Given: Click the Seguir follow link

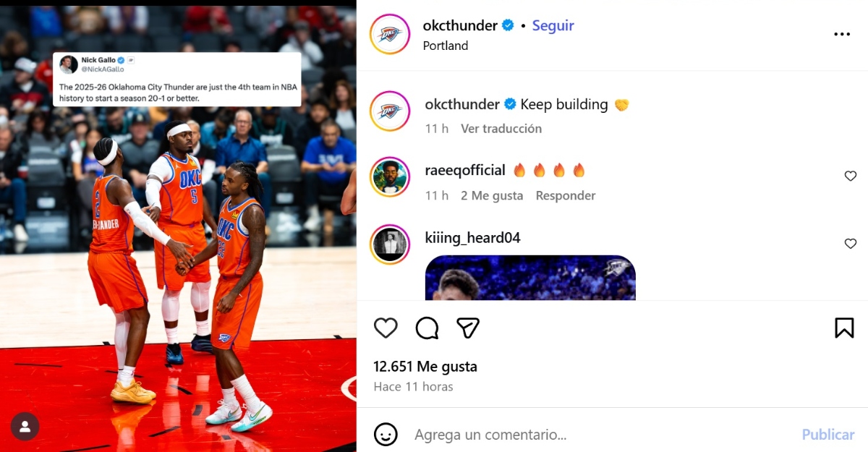Looking at the screenshot, I should pyautogui.click(x=553, y=25).
